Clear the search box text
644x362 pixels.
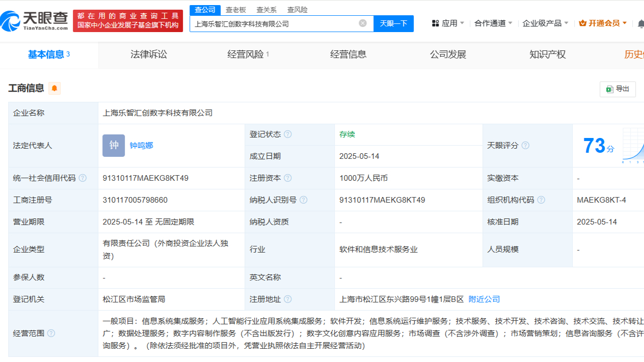(x=363, y=23)
